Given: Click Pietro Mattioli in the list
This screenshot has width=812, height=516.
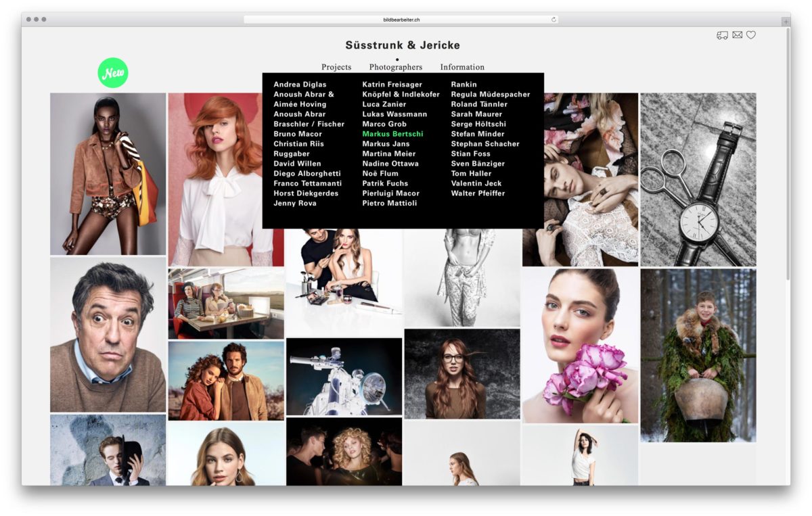Looking at the screenshot, I should [389, 204].
